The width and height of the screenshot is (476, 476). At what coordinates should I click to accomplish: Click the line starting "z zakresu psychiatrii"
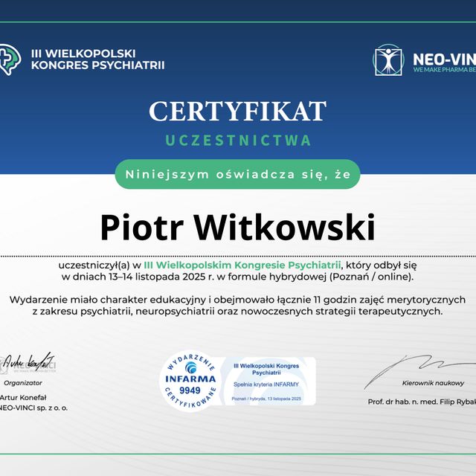coord(237,311)
